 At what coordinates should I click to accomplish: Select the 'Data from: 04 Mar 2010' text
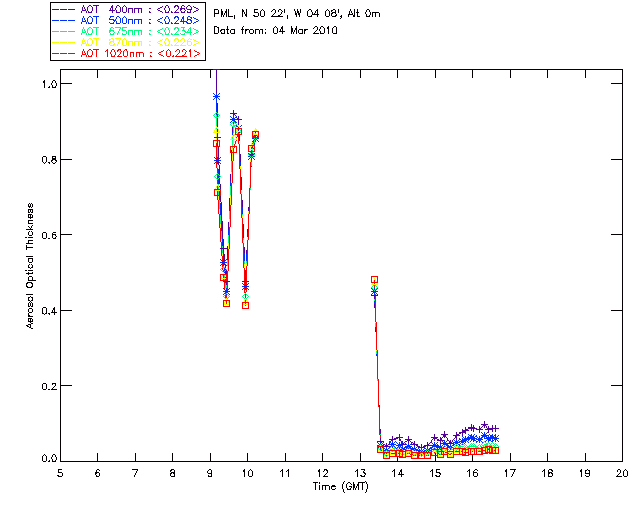[x=276, y=31]
